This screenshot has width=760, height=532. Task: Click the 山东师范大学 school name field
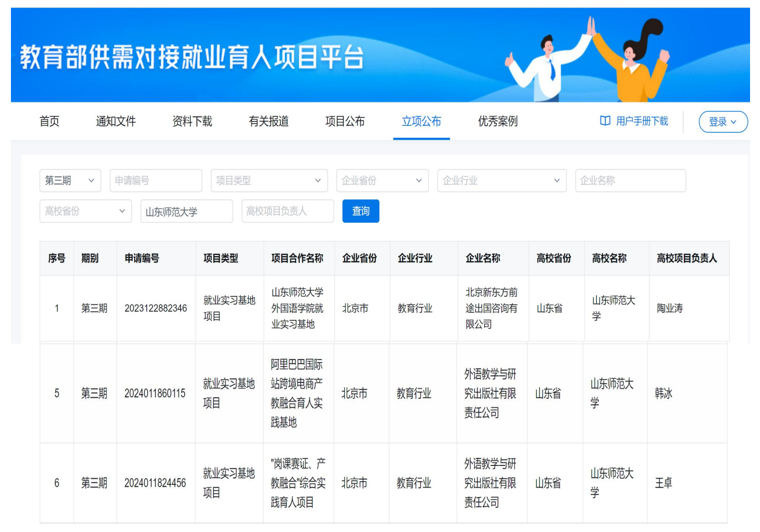pos(186,211)
